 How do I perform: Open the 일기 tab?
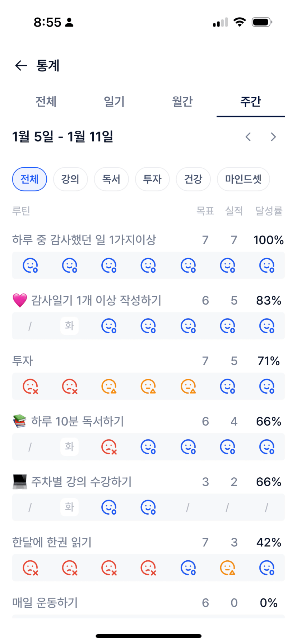coord(114,102)
